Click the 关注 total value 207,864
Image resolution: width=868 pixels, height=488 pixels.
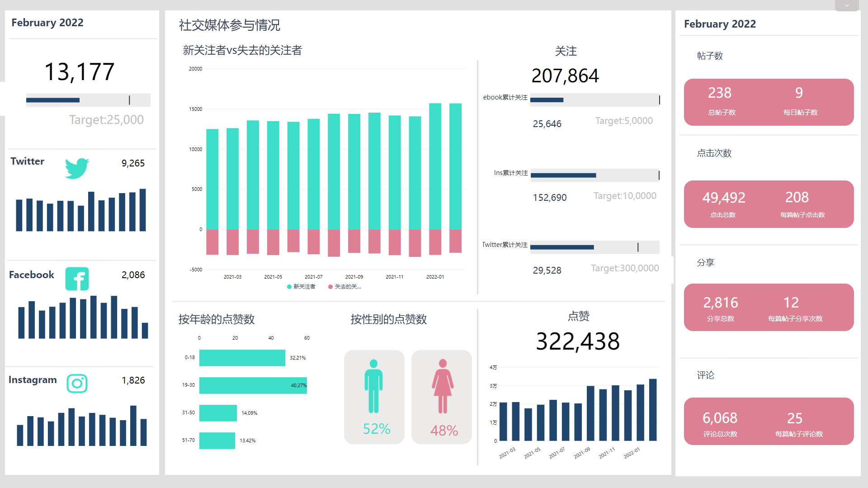[x=565, y=76]
